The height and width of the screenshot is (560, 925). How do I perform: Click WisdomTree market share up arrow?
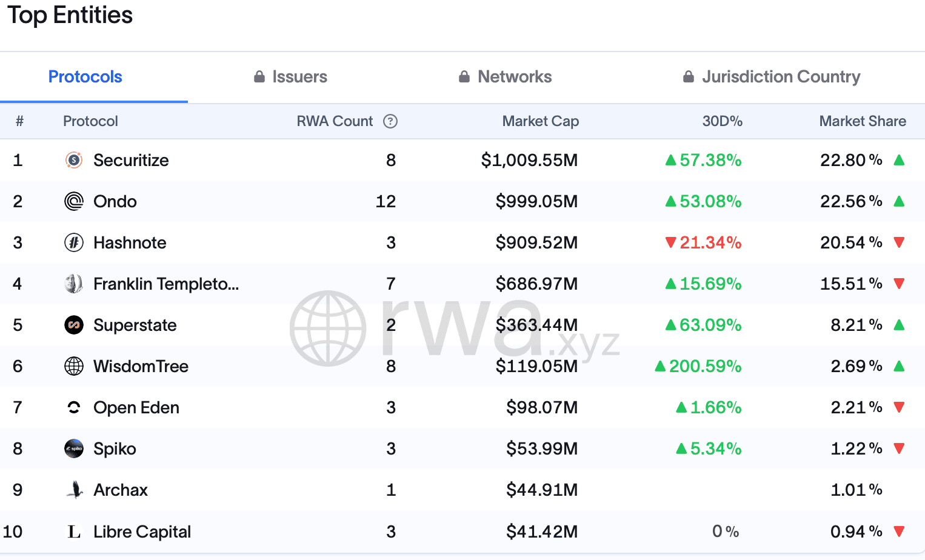click(x=899, y=366)
